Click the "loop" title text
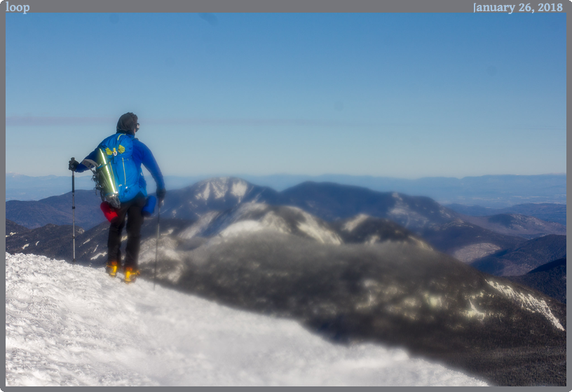The height and width of the screenshot is (392, 572). (18, 7)
